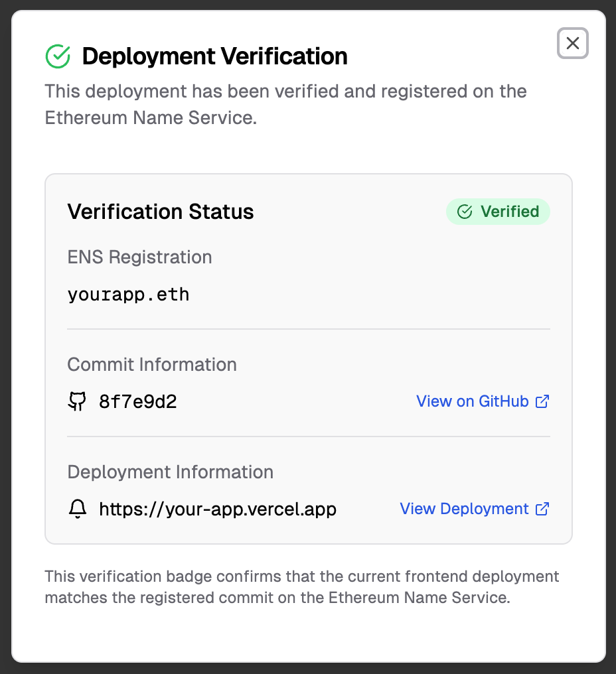This screenshot has width=616, height=674.
Task: Click the GitHub icon next to the commit hash
Action: coord(77,401)
